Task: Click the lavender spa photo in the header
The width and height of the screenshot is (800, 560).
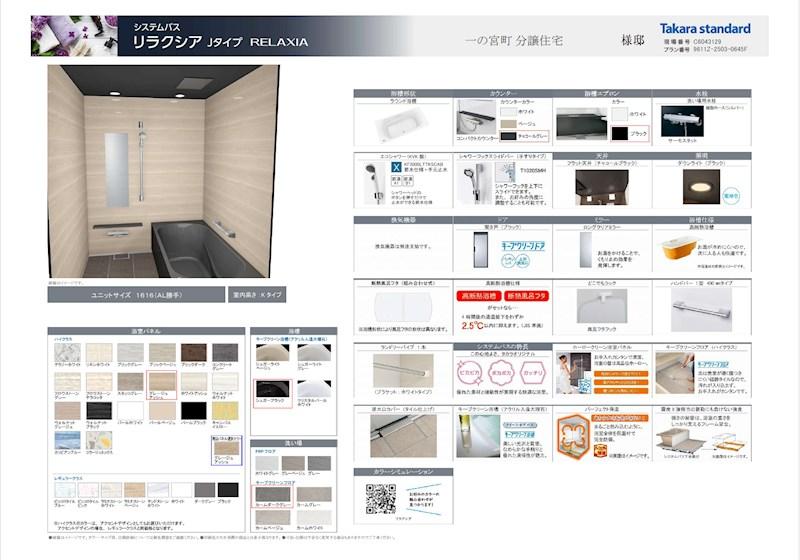Action: coord(74,36)
